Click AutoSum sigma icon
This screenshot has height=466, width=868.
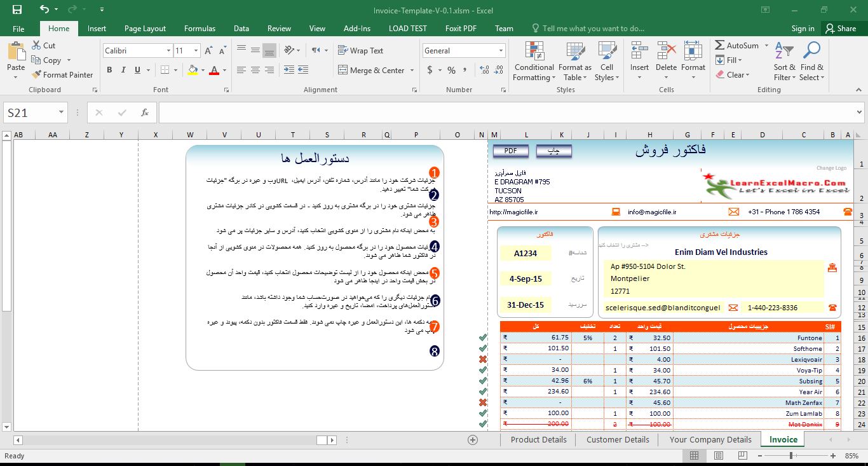[720, 45]
